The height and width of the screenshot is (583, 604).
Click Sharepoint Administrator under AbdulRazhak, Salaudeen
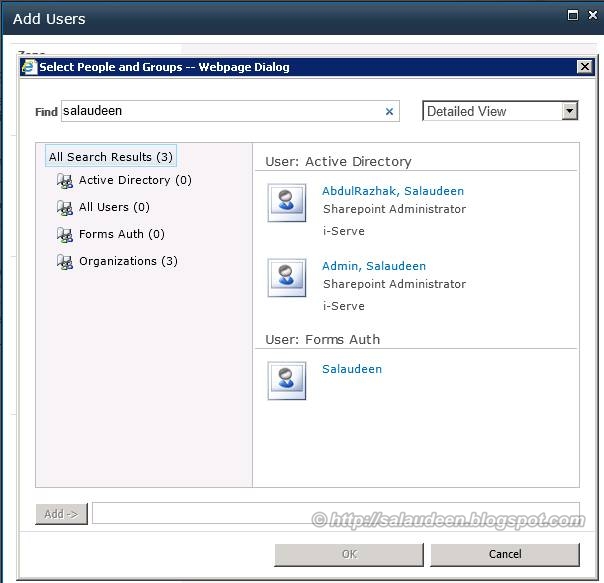coord(394,209)
